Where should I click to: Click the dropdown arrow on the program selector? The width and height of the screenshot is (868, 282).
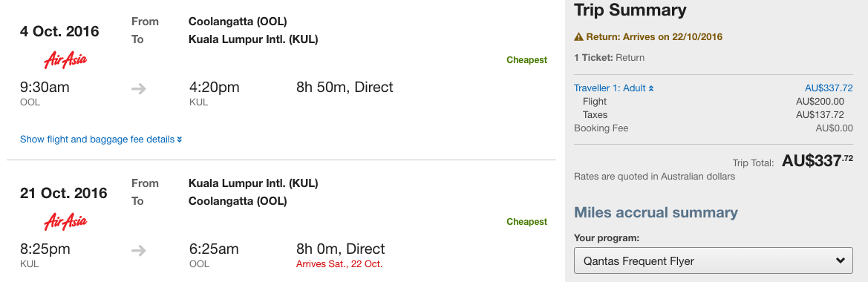click(x=841, y=260)
